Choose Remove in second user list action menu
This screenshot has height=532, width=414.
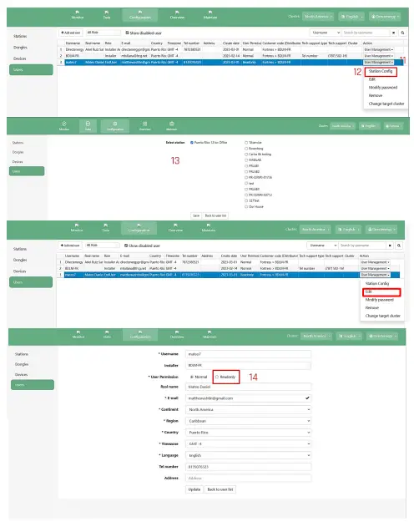[x=372, y=307]
